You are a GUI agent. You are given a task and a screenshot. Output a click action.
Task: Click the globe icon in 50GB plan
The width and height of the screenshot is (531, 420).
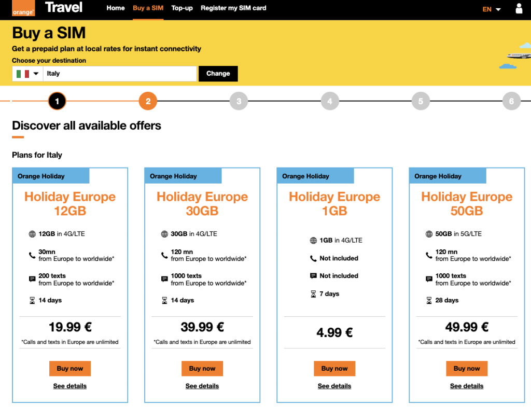(x=429, y=234)
